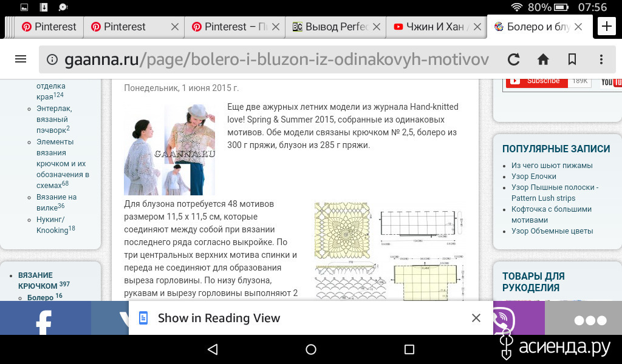
Task: Open the picture notification icon in status bar
Action: point(24,7)
